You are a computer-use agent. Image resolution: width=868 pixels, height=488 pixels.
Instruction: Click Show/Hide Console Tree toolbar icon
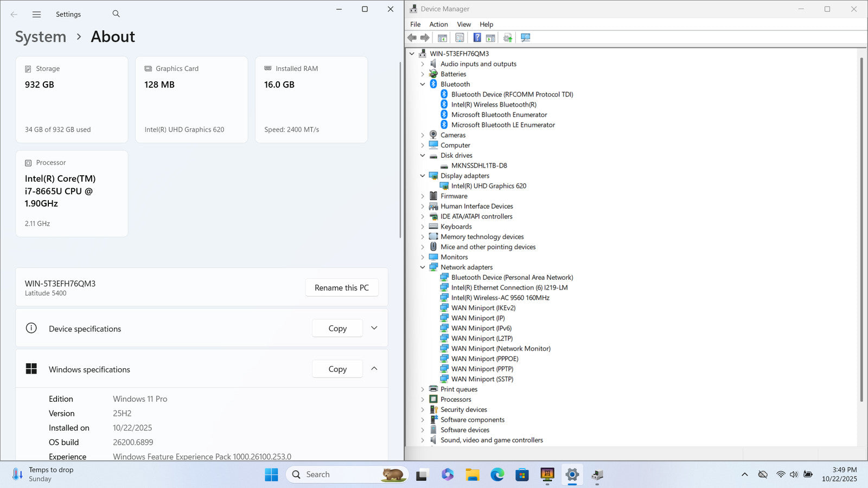[442, 37]
